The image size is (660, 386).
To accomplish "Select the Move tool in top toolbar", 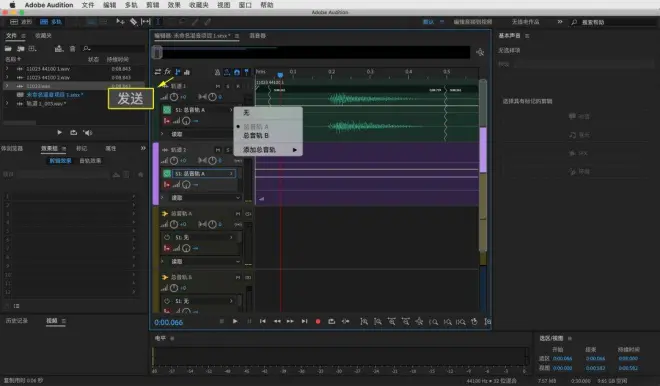I will [120, 21].
